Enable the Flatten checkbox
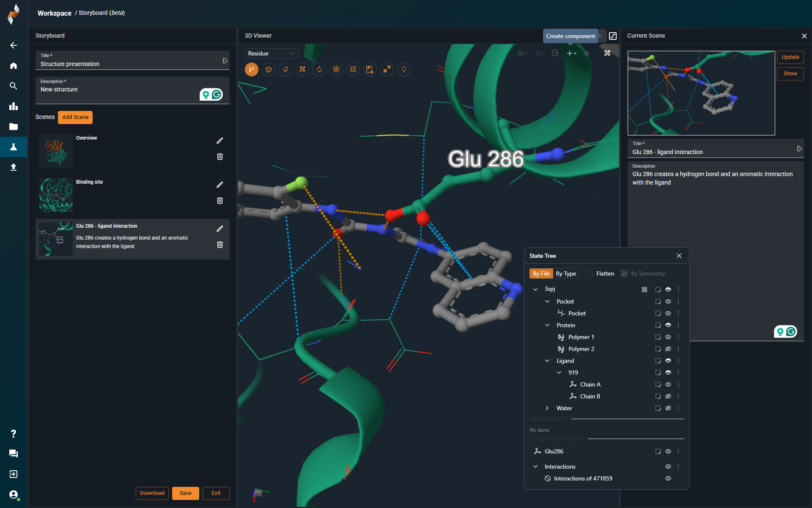This screenshot has width=812, height=508. pyautogui.click(x=590, y=273)
